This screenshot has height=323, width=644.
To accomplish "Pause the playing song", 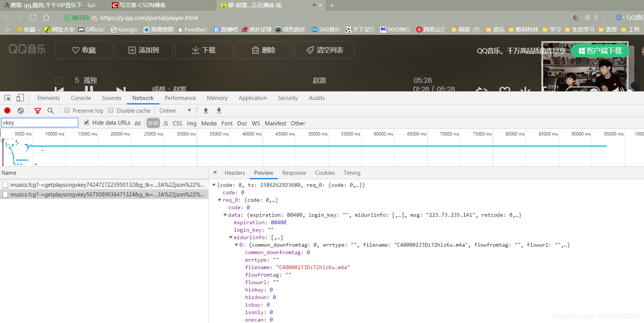I will (x=89, y=89).
